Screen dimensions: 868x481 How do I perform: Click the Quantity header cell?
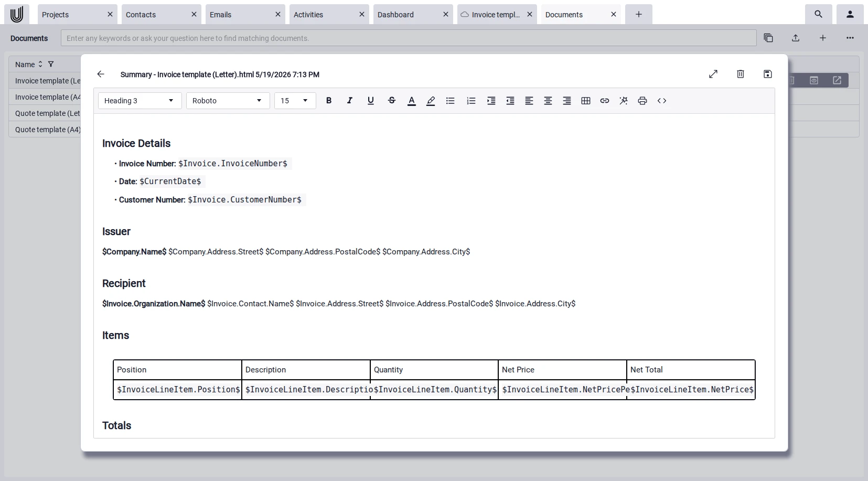point(434,370)
